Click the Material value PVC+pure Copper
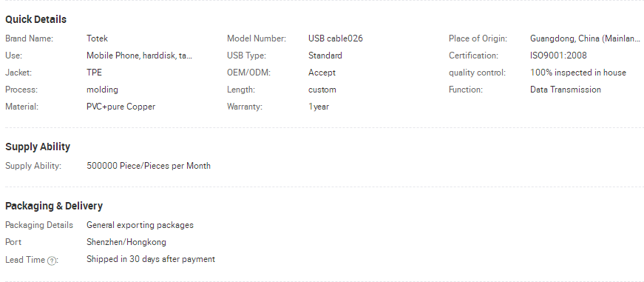This screenshot has width=644, height=282. point(121,107)
